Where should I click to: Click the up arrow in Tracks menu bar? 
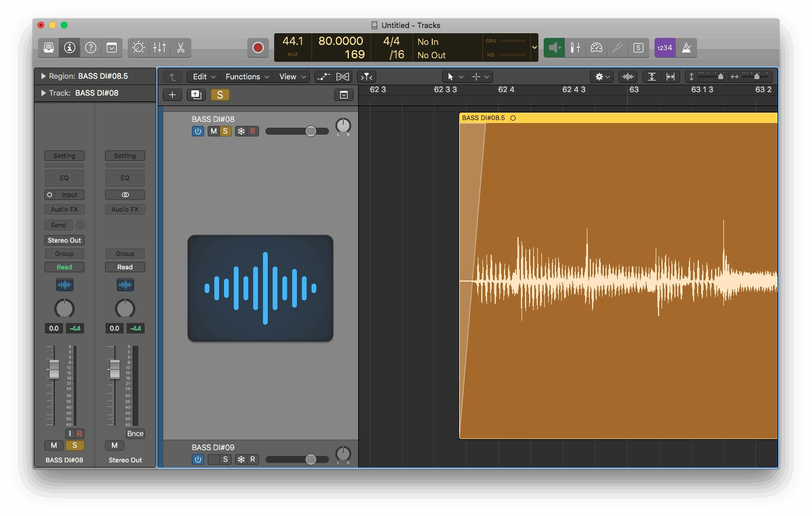pos(172,77)
